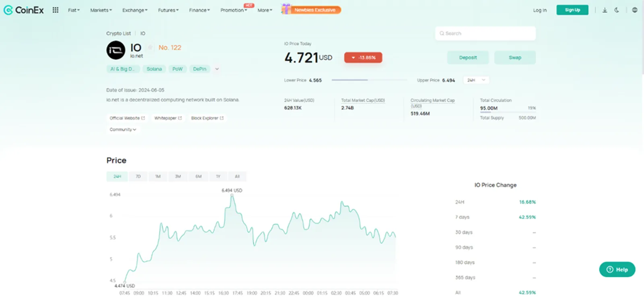Viewport: 644px width, 298px height.
Task: Select the 1M chart tab
Action: 158,176
